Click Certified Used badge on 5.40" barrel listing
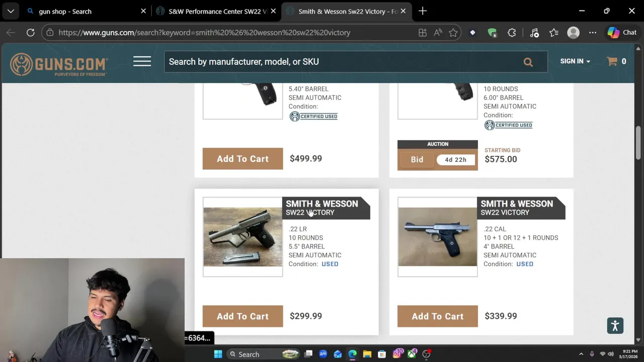The image size is (644, 362). 313,116
